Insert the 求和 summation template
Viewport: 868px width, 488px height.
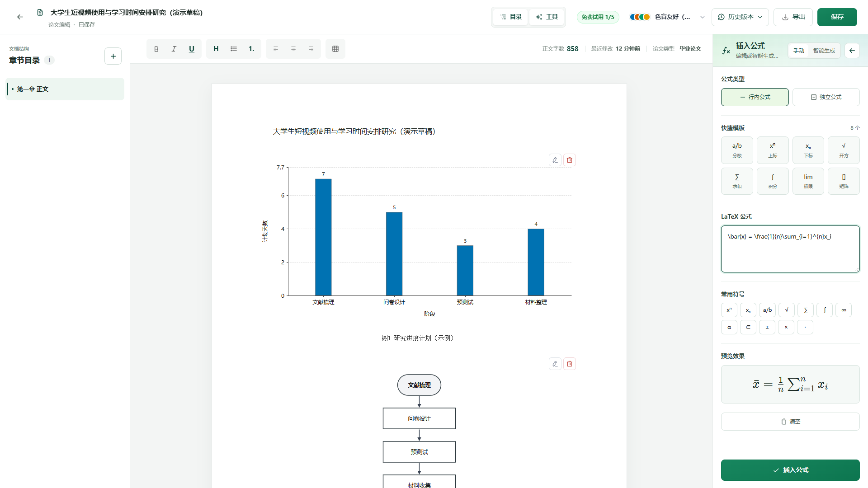(737, 181)
